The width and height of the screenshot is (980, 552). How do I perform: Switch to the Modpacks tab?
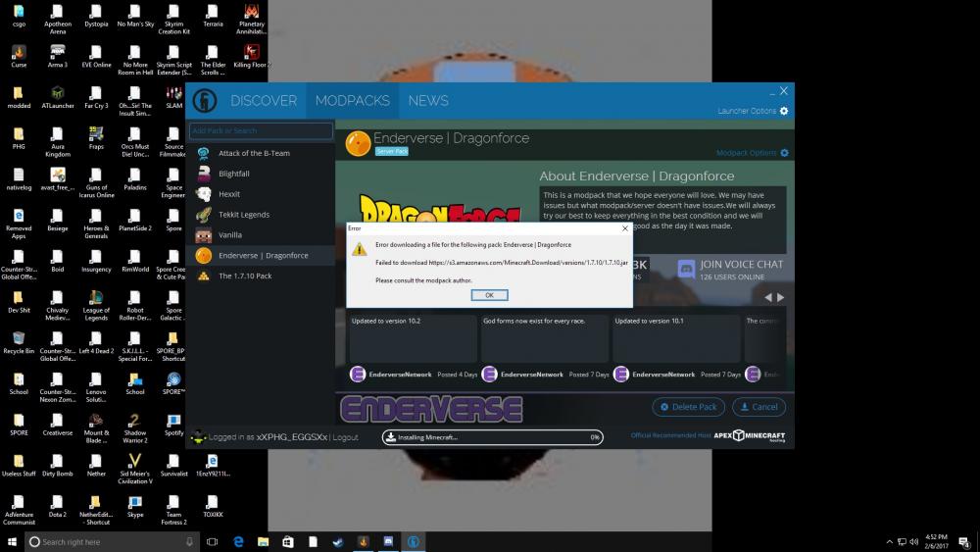tap(352, 101)
